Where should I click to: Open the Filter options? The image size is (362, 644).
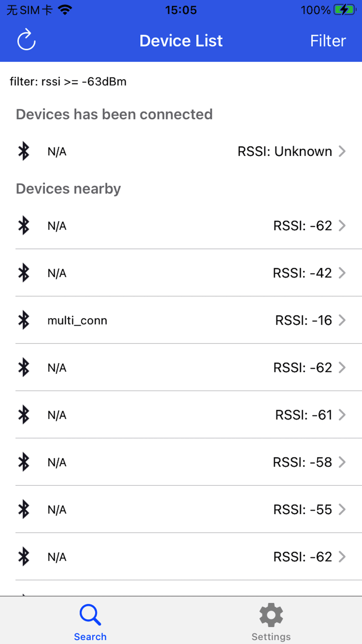pos(328,41)
